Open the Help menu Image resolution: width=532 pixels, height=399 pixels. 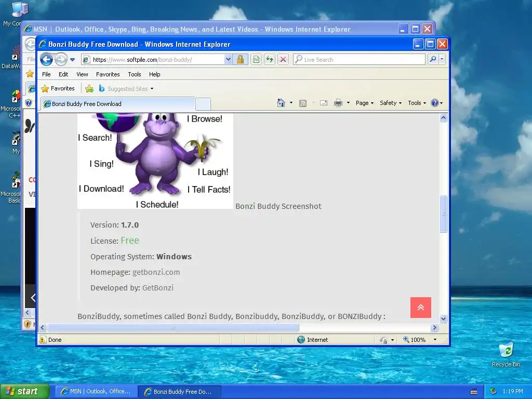click(154, 74)
